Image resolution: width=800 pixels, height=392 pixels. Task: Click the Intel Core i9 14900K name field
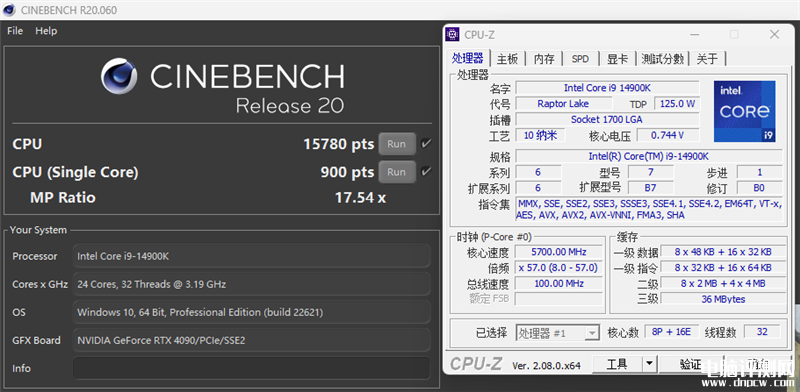(x=607, y=88)
